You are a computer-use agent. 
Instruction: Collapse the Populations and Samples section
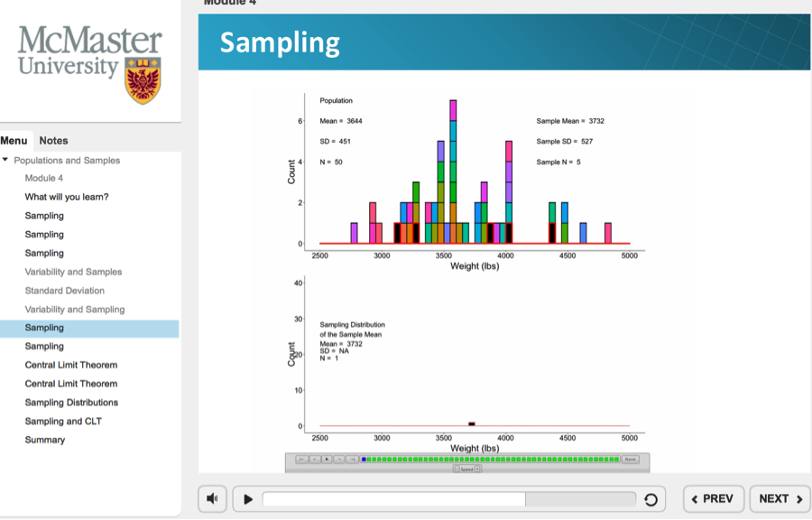pos(5,160)
